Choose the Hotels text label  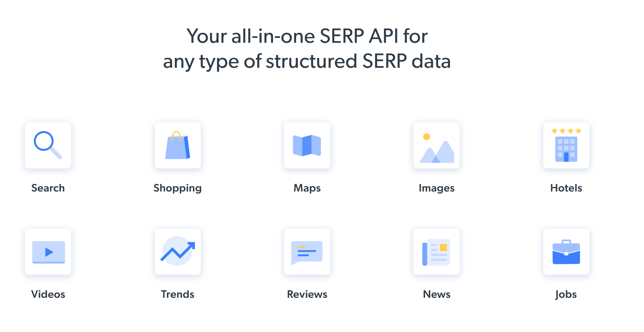(566, 188)
